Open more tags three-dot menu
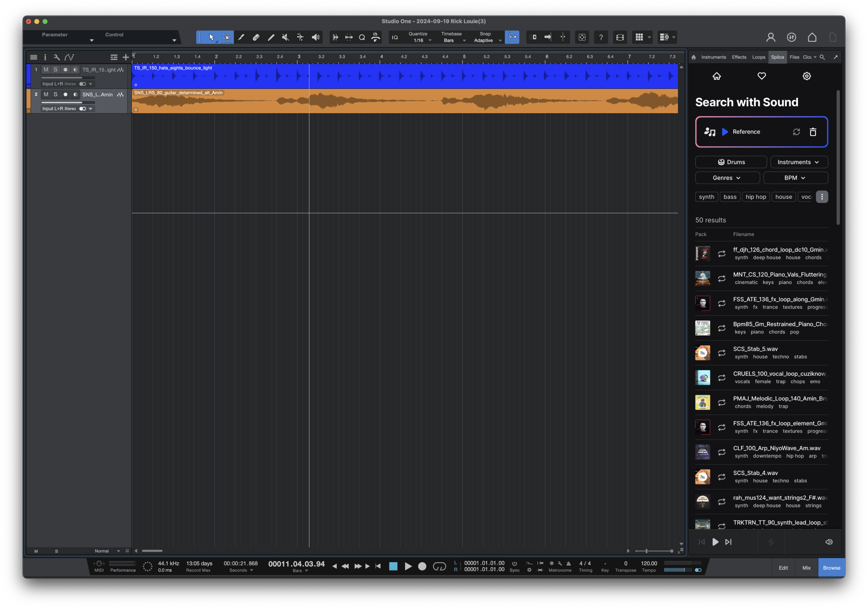The height and width of the screenshot is (609, 868). pos(822,197)
